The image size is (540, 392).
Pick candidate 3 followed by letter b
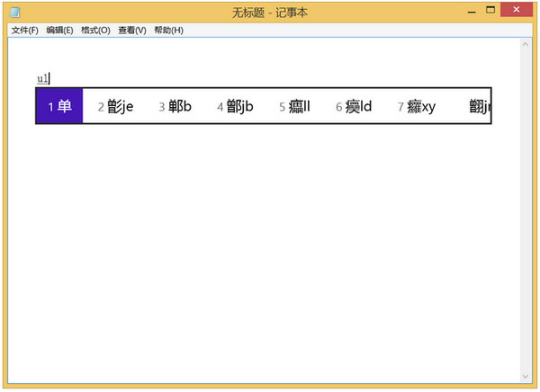click(176, 106)
